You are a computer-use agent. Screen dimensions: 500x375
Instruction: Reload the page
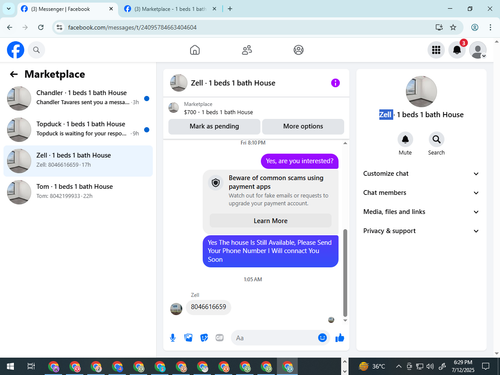pos(41,27)
